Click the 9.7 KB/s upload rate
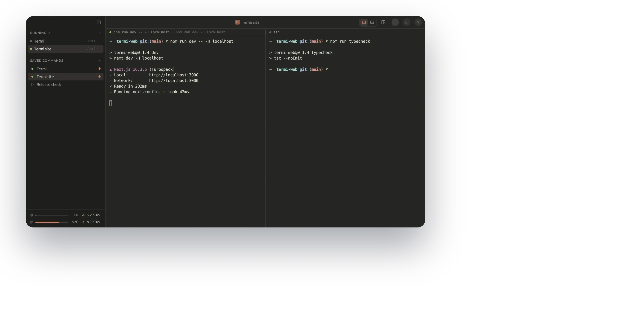 [93, 222]
